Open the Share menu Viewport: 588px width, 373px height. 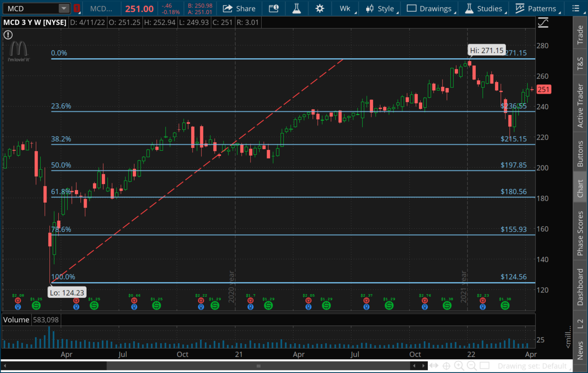[239, 8]
